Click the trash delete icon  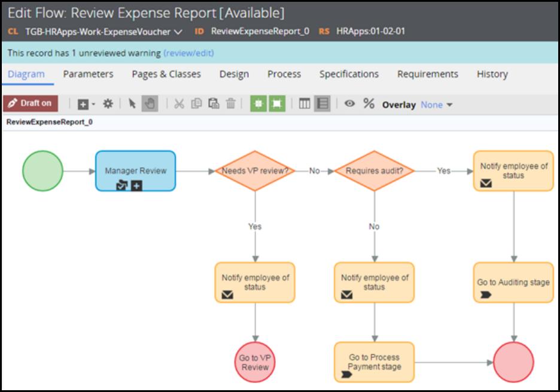231,104
